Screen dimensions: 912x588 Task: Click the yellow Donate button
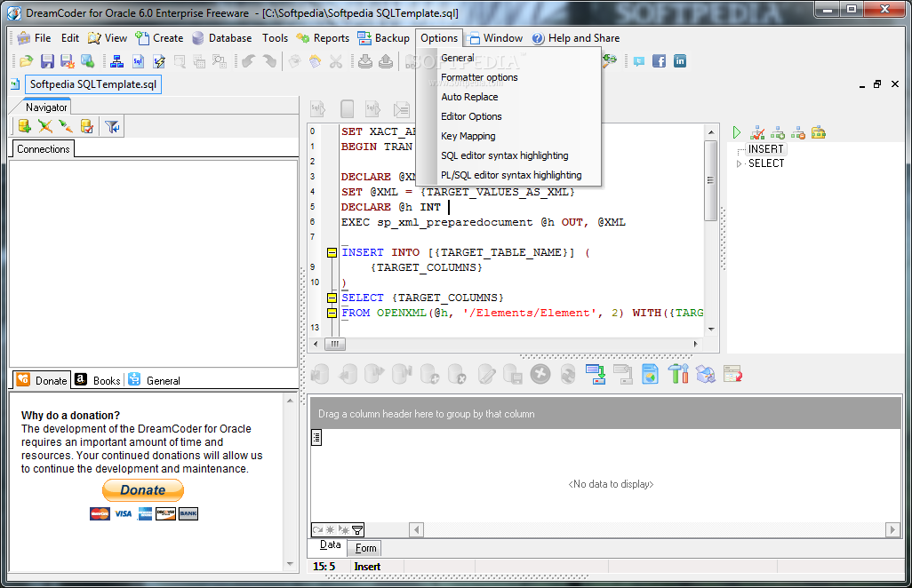[x=143, y=489]
